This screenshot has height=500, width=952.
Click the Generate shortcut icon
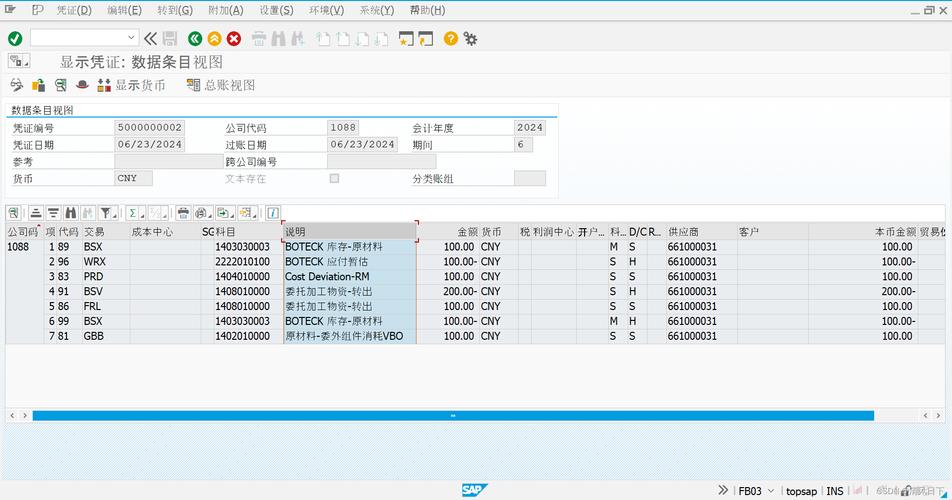tap(426, 39)
